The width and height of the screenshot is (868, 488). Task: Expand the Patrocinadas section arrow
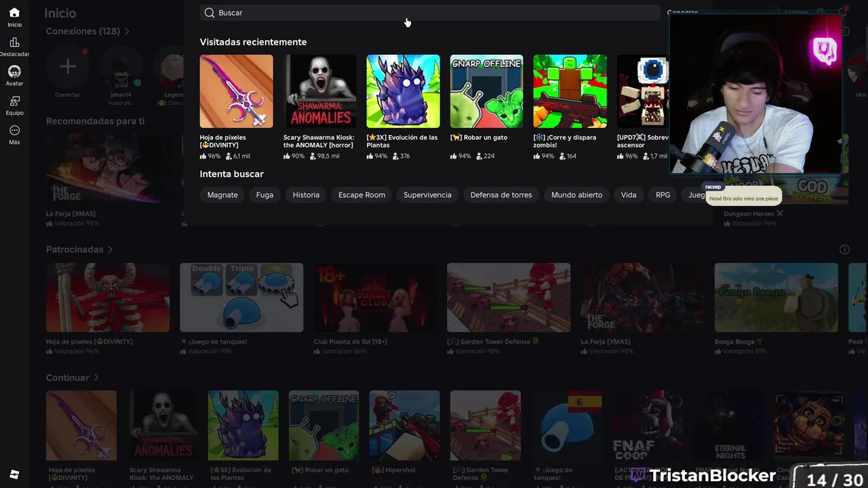110,249
